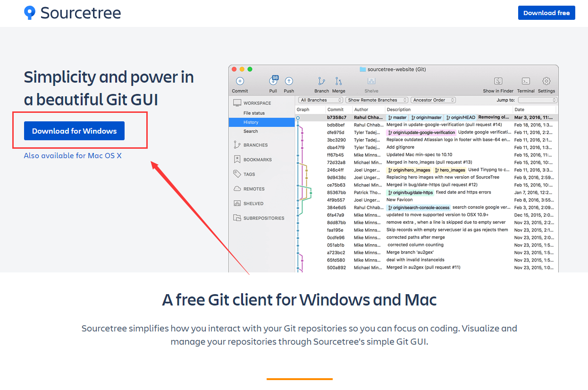The image size is (588, 390).
Task: Select commit 3bc3290 row
Action: pos(427,140)
